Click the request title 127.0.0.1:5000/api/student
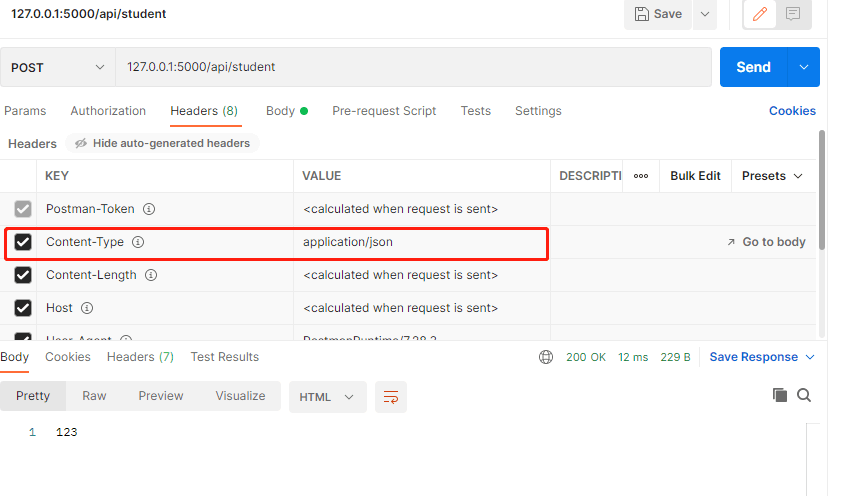The image size is (841, 496). (x=88, y=14)
